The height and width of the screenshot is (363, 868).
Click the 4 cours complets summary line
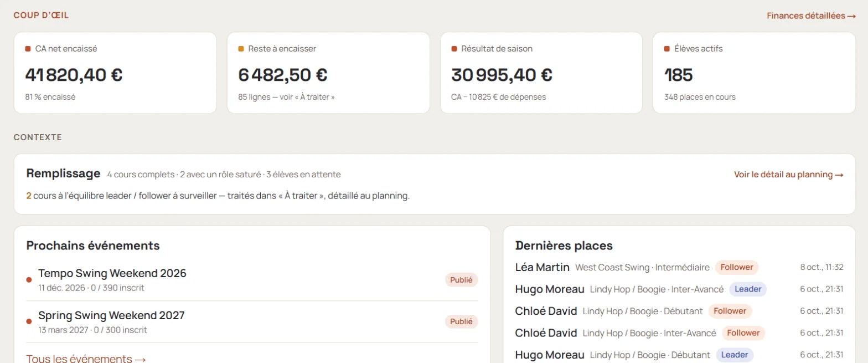pyautogui.click(x=224, y=175)
